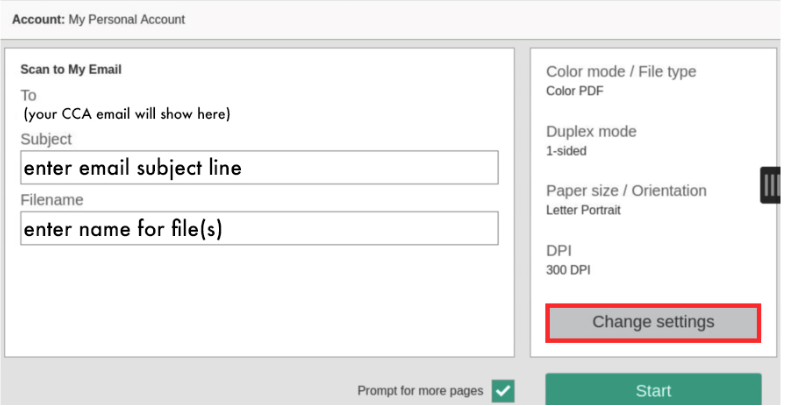Open the side panel handle with three bars

point(771,185)
